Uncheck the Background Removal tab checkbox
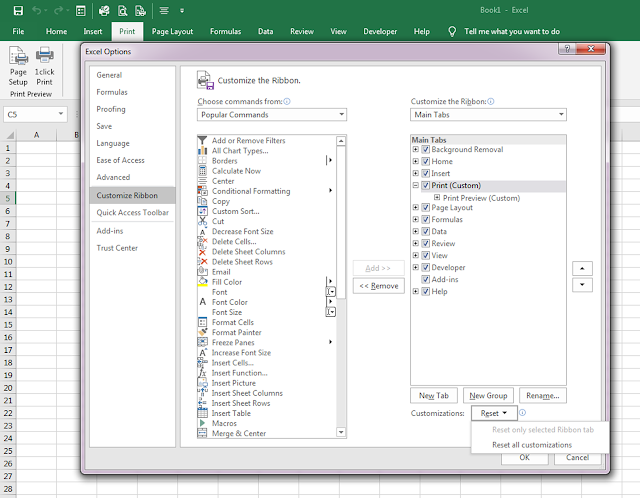 425,149
